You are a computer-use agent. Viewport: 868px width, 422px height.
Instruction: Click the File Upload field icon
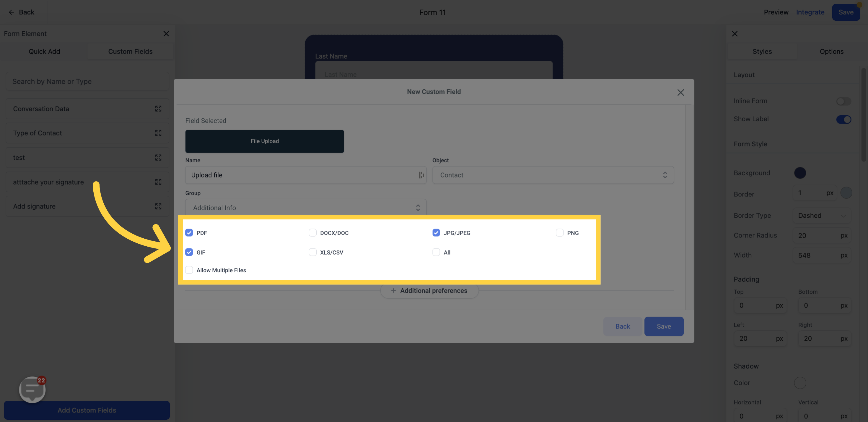point(265,141)
